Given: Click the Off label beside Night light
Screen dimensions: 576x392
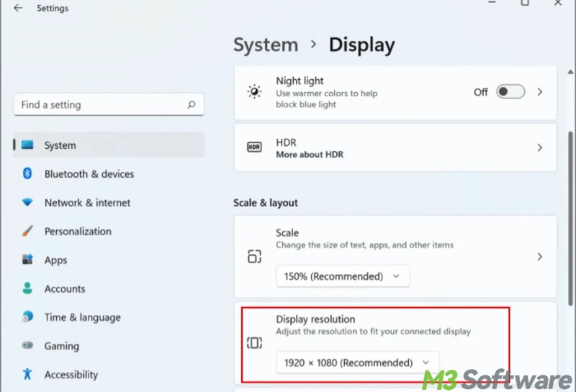Looking at the screenshot, I should [480, 92].
